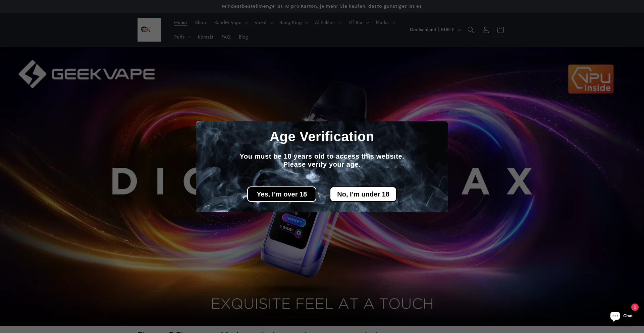Click the store logo image
Image resolution: width=644 pixels, height=333 pixels.
(149, 30)
